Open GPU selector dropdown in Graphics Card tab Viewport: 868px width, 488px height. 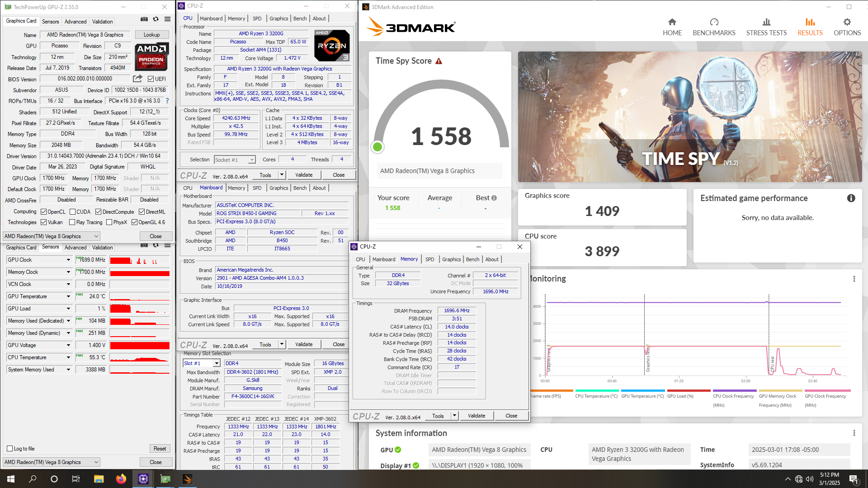tap(51, 236)
